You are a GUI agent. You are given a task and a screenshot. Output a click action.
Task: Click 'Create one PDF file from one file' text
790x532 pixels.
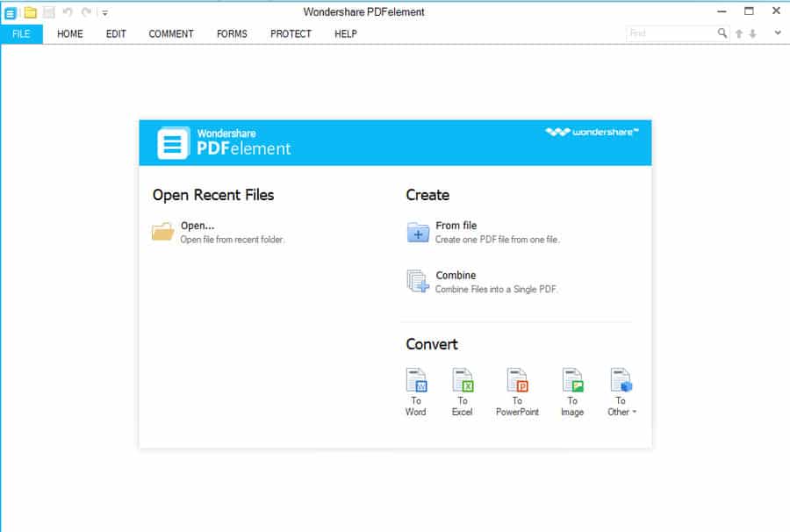coord(498,240)
